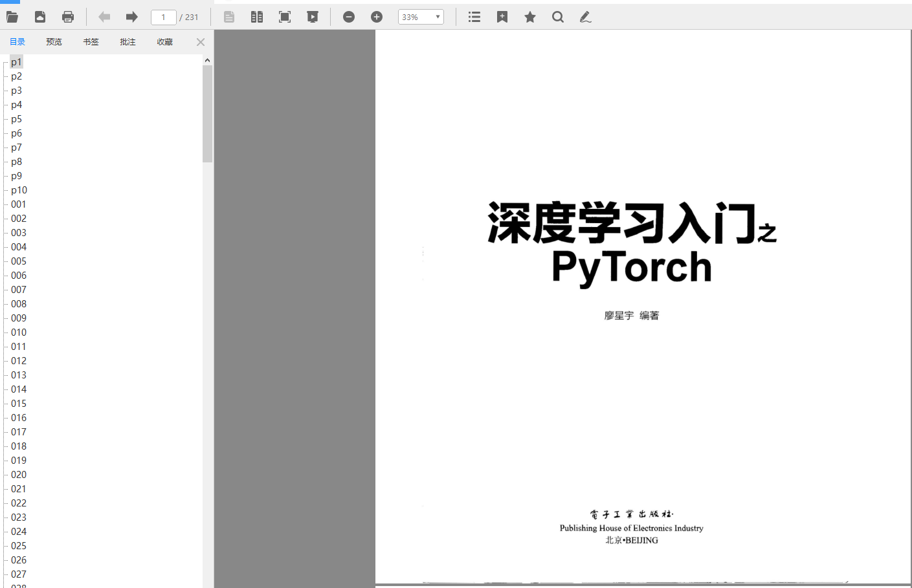This screenshot has height=588, width=912.
Task: Jump to outline entry 009
Action: [x=19, y=318]
